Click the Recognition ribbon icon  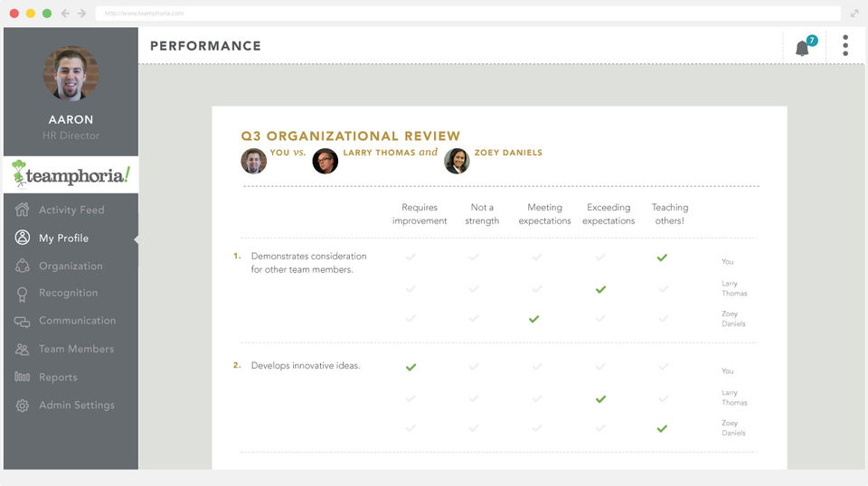[23, 294]
